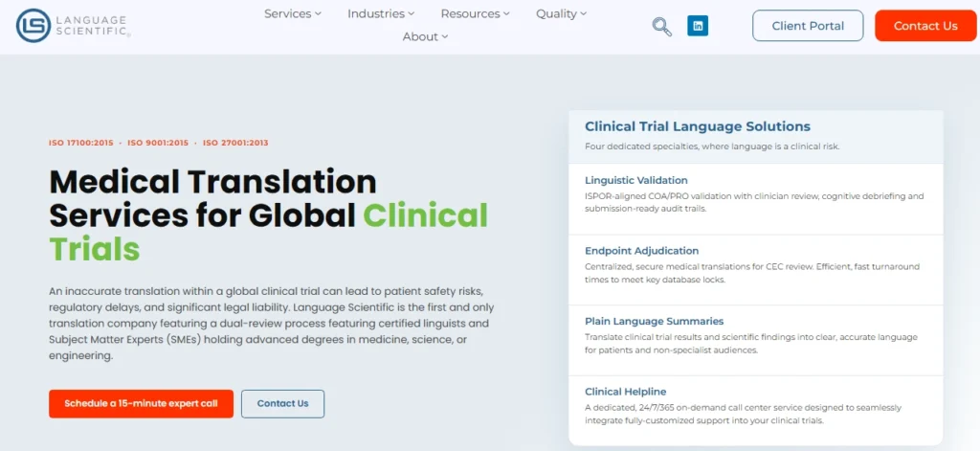
Task: Open the Plain Language Summaries link
Action: [655, 322]
